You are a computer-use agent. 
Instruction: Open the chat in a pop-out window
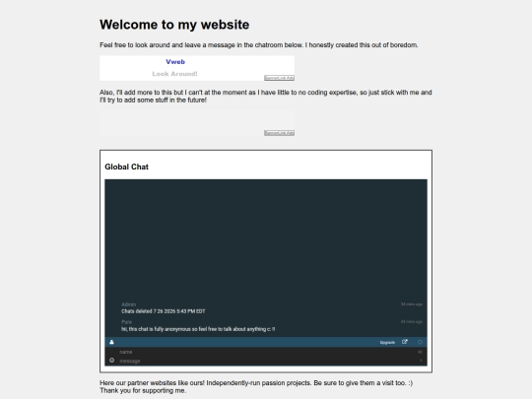coord(405,342)
